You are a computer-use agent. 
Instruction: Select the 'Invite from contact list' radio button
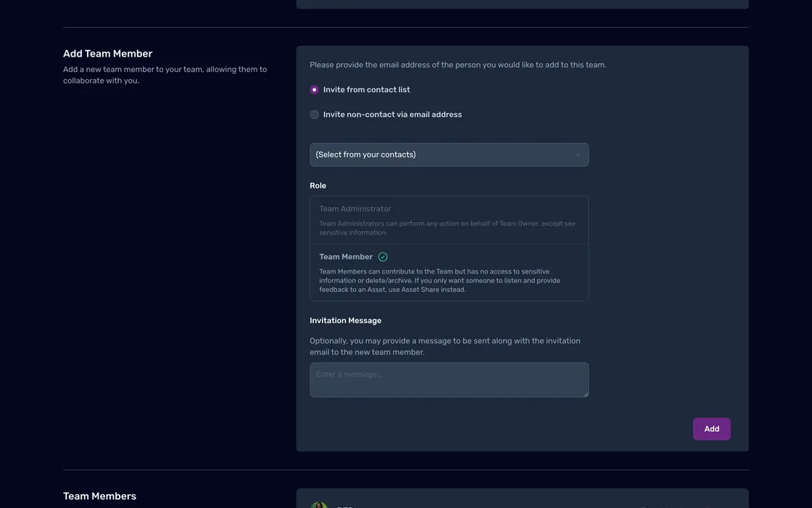click(x=314, y=90)
